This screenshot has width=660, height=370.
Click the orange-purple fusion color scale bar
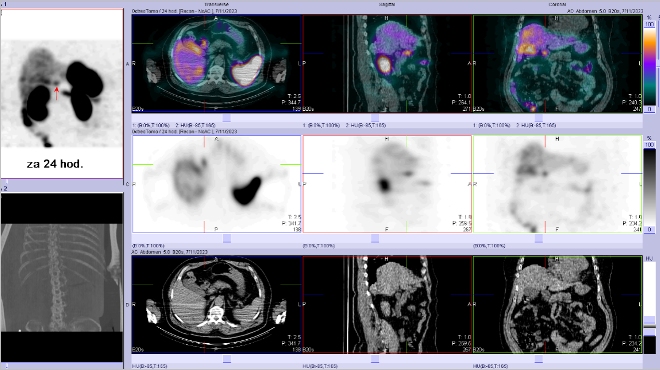pos(650,67)
